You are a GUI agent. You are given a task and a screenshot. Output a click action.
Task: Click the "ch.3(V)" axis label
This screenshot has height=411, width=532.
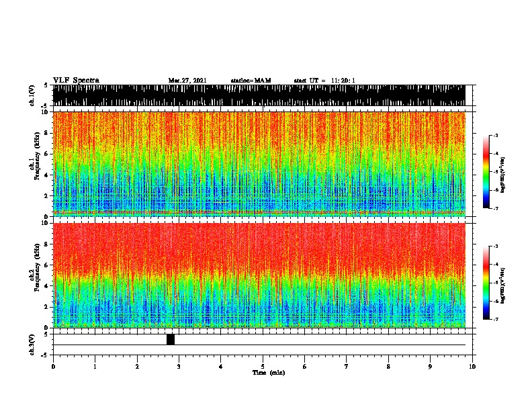pyautogui.click(x=32, y=345)
